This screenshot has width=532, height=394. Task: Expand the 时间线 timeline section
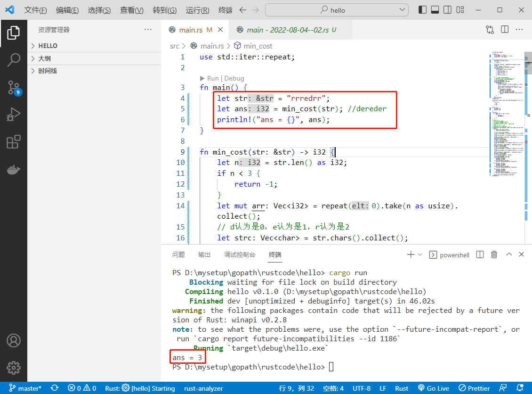coord(94,71)
